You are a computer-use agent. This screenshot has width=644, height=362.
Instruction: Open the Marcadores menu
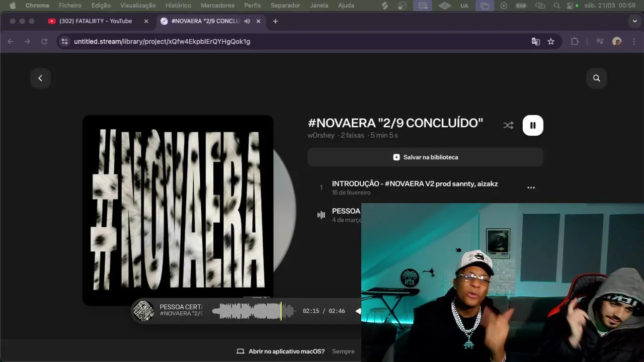(217, 6)
